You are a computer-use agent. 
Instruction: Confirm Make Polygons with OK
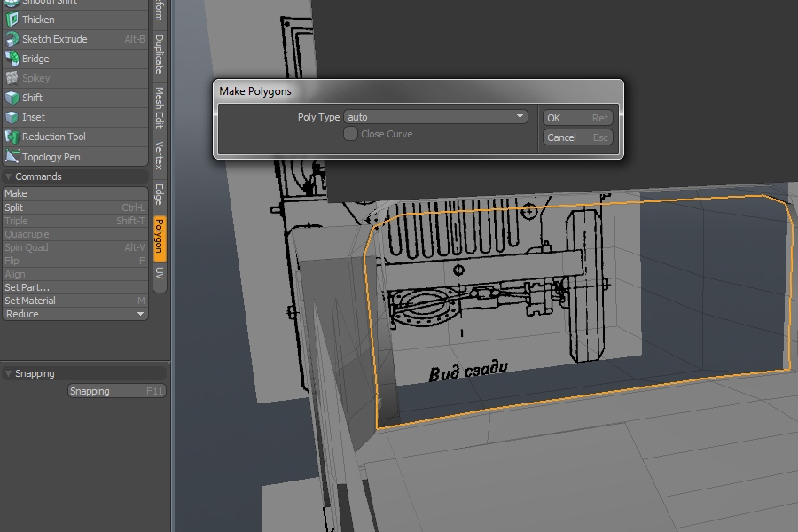click(577, 118)
